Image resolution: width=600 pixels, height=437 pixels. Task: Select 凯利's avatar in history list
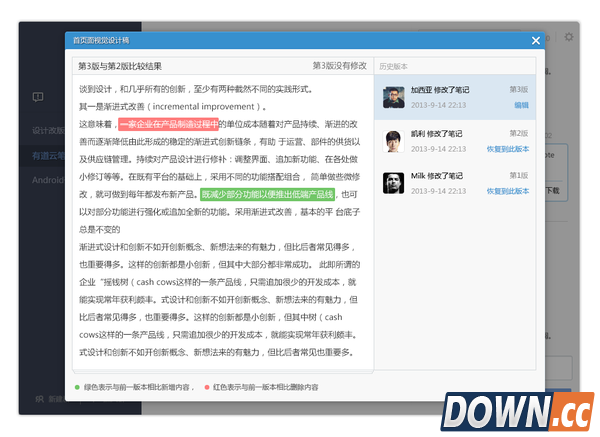395,140
